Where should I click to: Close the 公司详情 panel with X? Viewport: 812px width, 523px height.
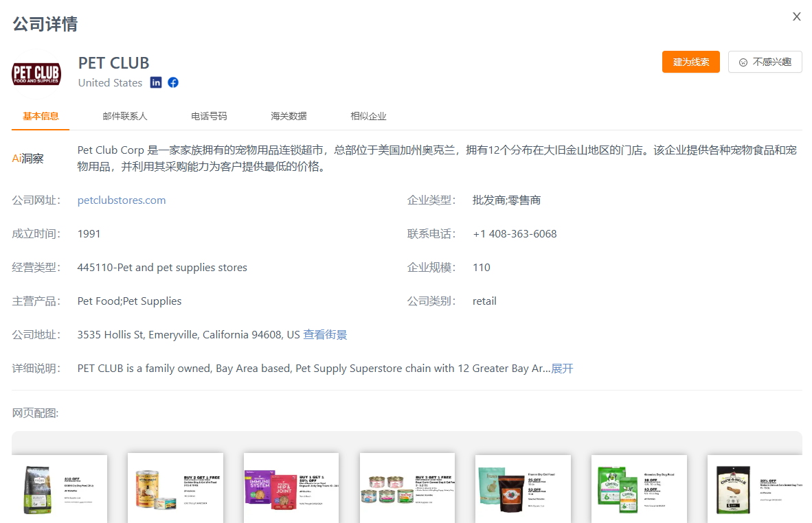(796, 16)
